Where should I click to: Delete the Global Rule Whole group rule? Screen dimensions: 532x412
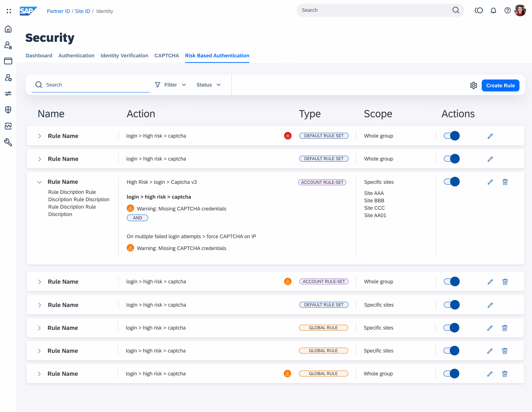point(504,374)
